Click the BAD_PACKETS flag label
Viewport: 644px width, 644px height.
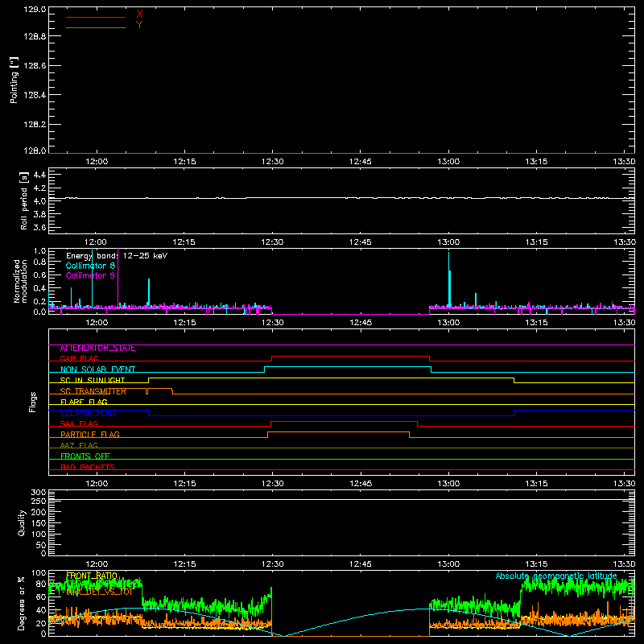[x=88, y=467]
